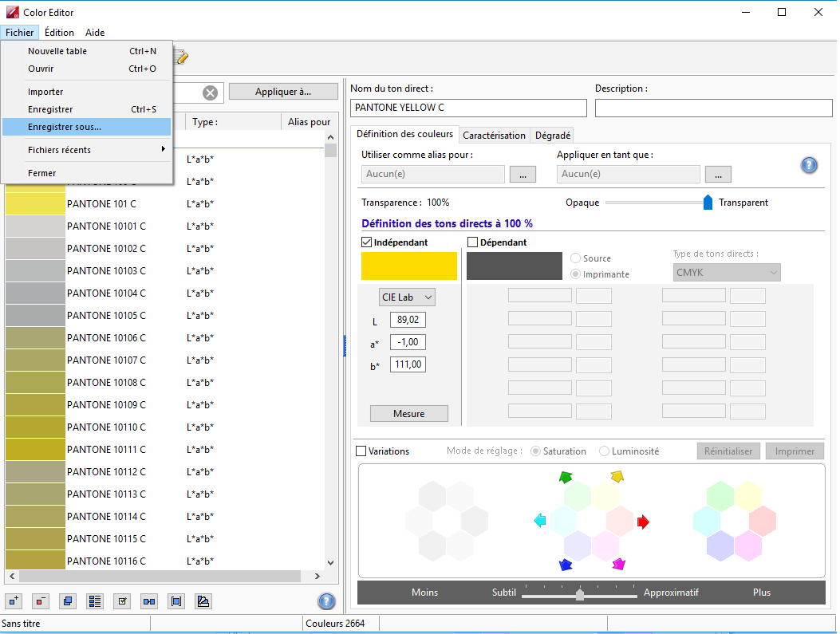
Task: Open the Aide menu
Action: point(95,33)
